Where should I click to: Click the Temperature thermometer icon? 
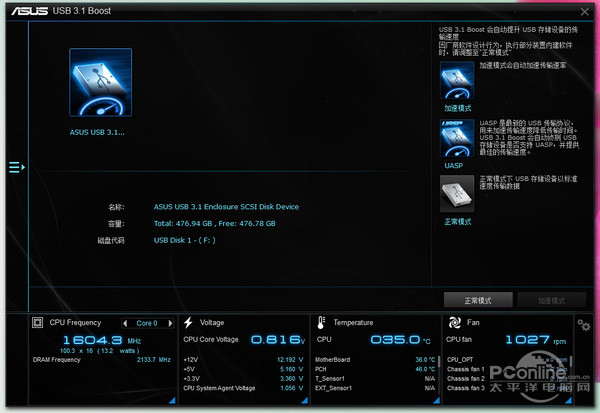[x=320, y=323]
